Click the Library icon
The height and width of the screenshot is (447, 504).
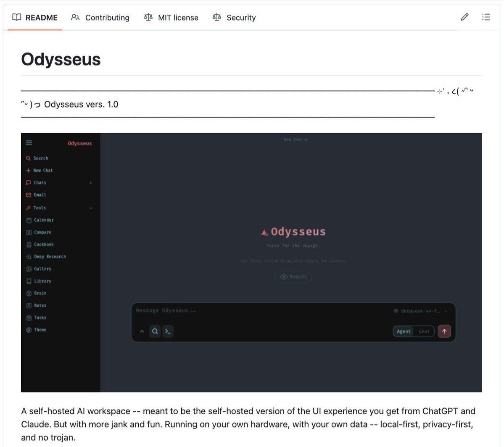29,281
